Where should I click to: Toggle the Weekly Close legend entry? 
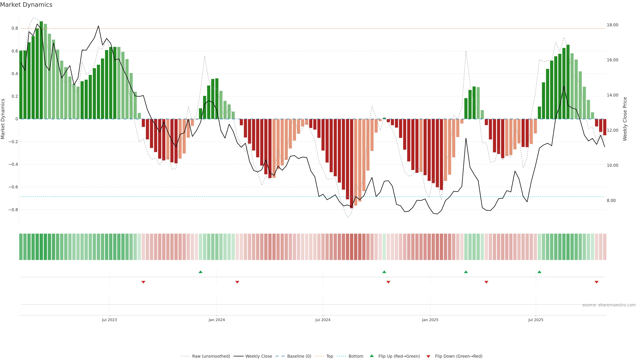(258, 356)
